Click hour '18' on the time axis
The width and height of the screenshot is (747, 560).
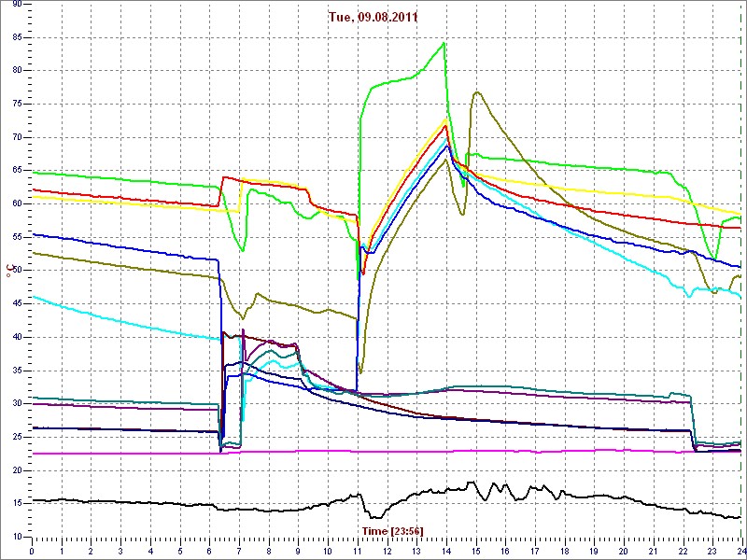coord(564,551)
